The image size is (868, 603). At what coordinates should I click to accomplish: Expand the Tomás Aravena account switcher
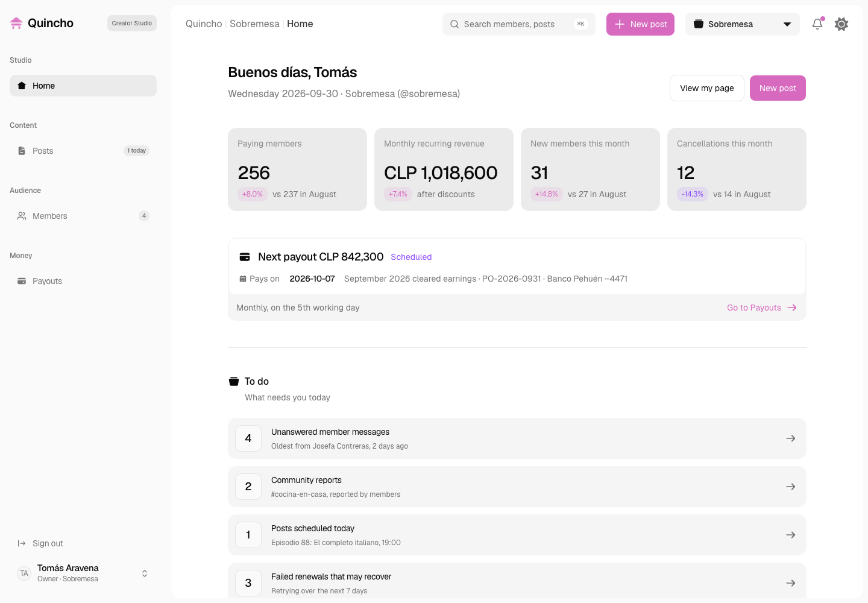point(145,573)
